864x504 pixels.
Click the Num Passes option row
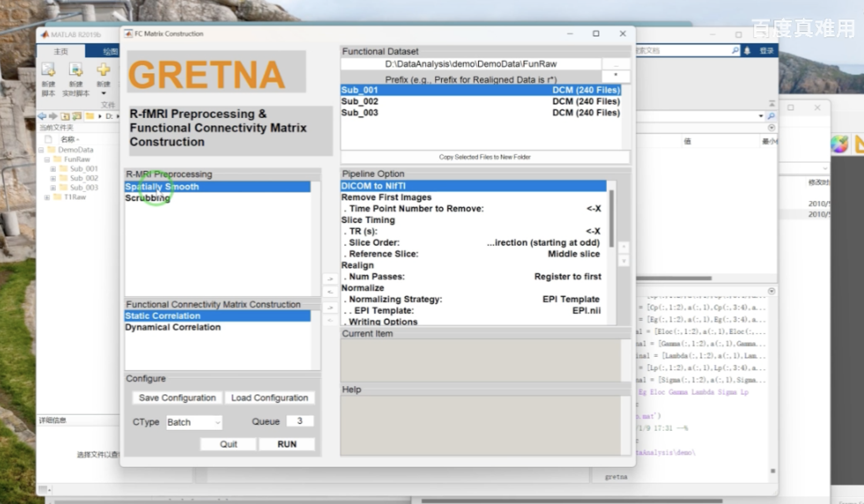pos(473,277)
